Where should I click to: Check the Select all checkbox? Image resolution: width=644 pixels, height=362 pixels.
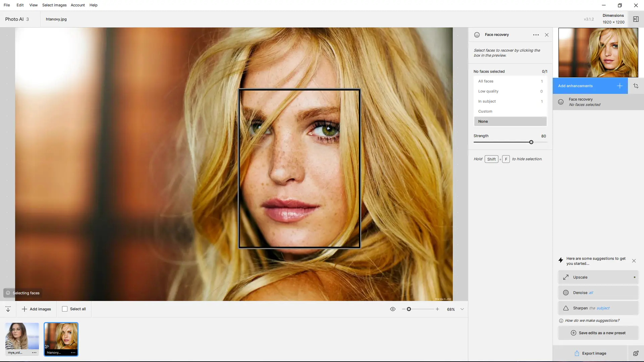tap(65, 309)
